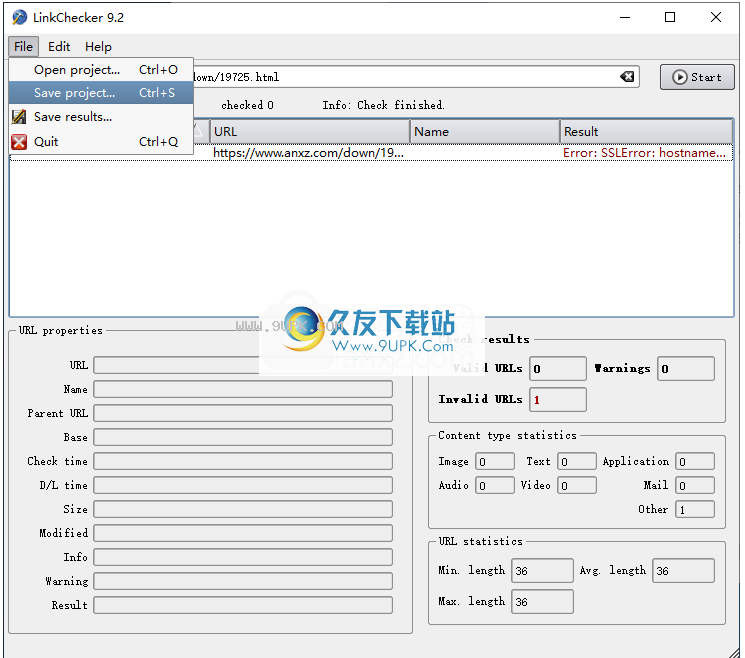The image size is (745, 658).
Task: Click the Name property field
Action: pos(243,389)
